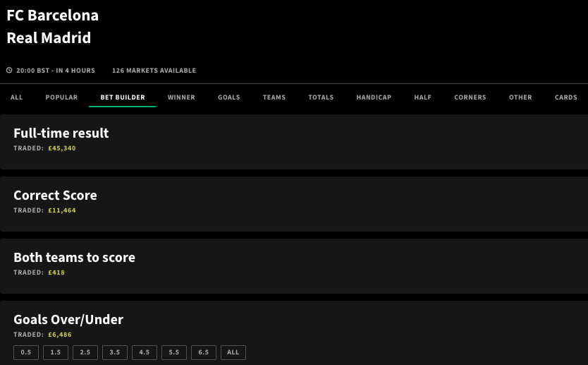This screenshot has width=588, height=365.
Task: Open the TEAMS tab
Action: coord(274,97)
